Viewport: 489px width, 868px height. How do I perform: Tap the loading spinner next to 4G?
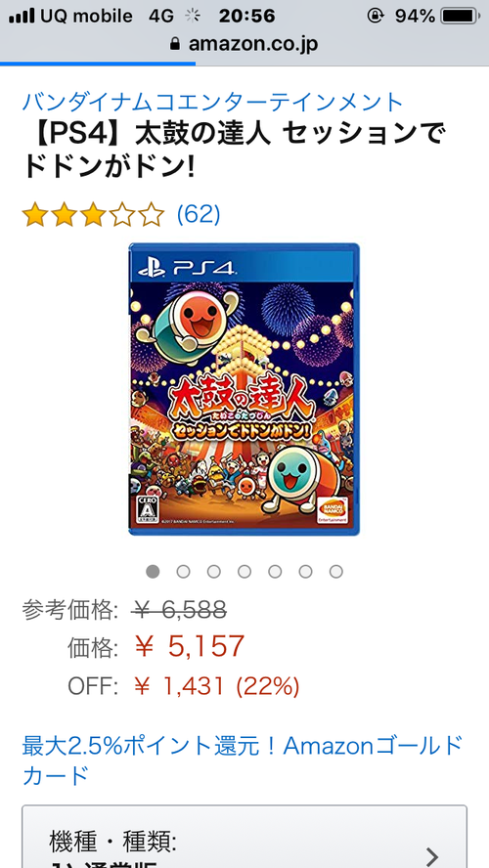click(x=192, y=16)
